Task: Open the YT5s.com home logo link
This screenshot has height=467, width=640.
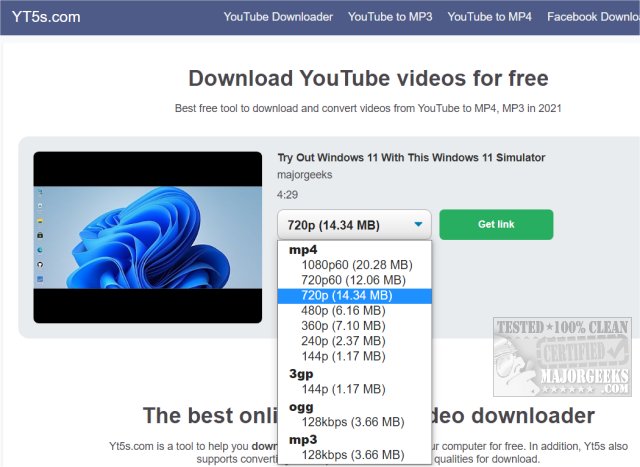Action: coord(46,17)
